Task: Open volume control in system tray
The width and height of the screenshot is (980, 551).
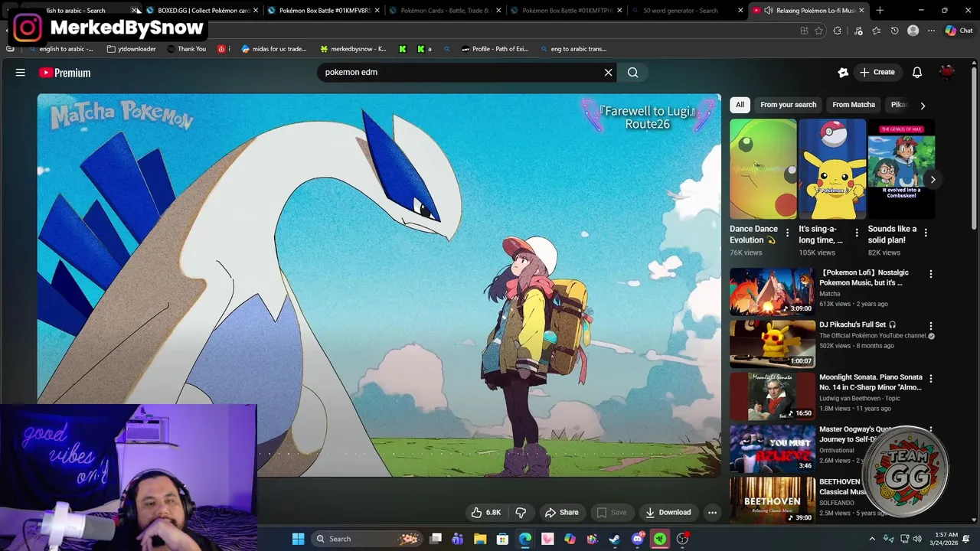Action: click(x=916, y=539)
